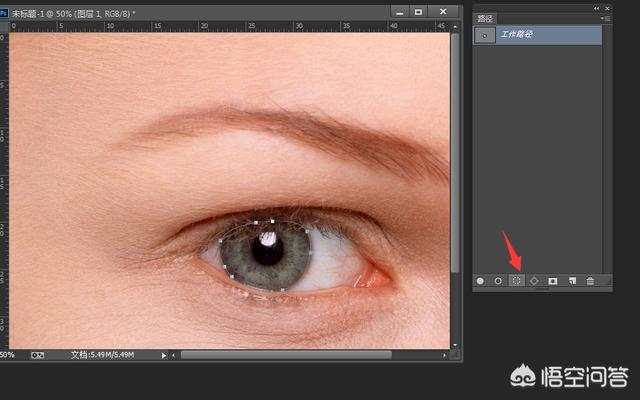Click the zoom percentage field showing 50%
This screenshot has width=640, height=400.
pyautogui.click(x=8, y=354)
